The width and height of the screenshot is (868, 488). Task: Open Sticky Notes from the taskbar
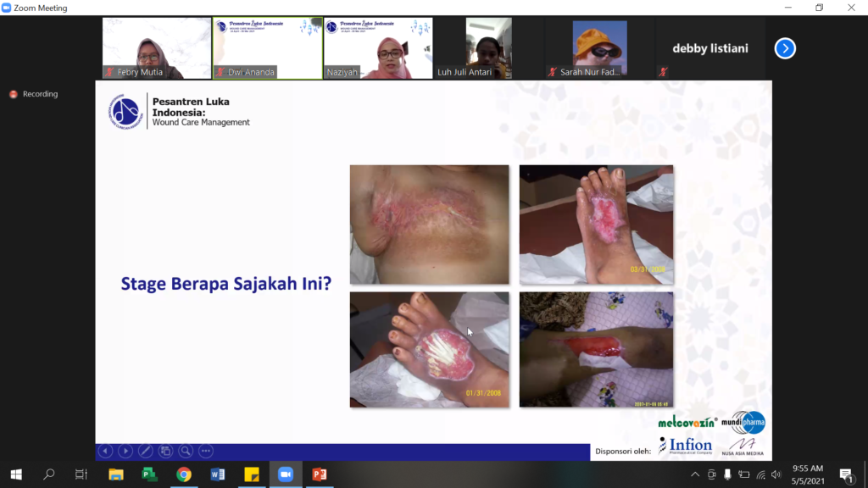[x=251, y=474]
